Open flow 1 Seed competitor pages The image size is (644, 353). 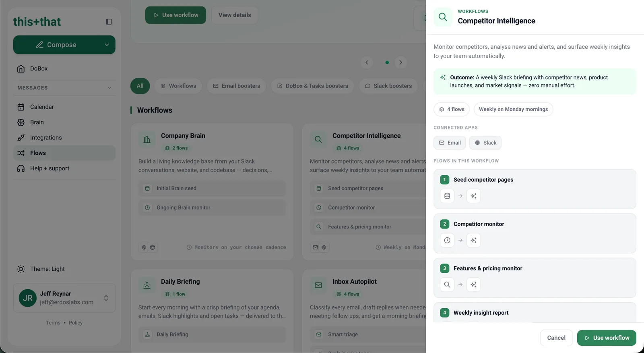point(535,189)
